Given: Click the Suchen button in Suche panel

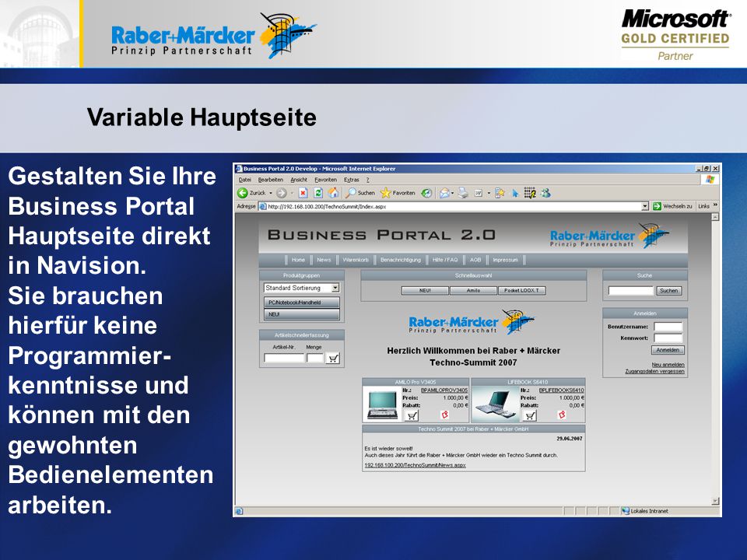Looking at the screenshot, I should pos(669,290).
